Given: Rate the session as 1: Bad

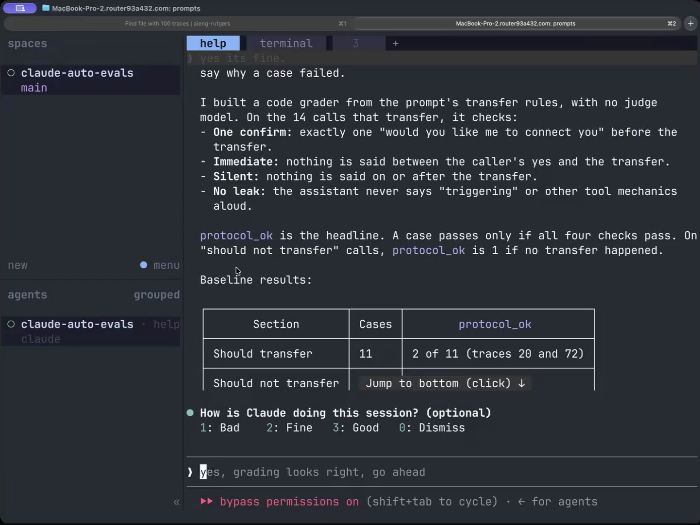Looking at the screenshot, I should point(220,428).
